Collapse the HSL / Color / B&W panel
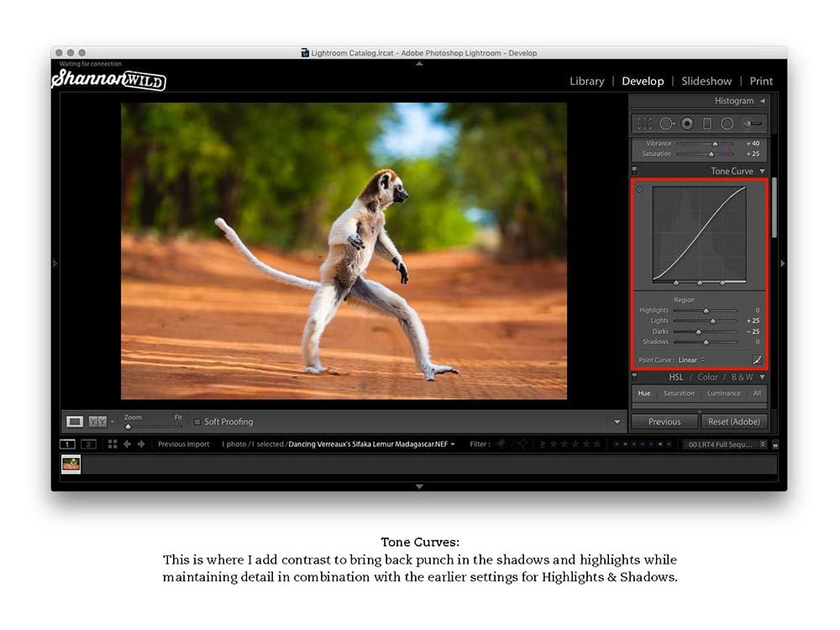Image resolution: width=840 pixels, height=630 pixels. click(763, 377)
